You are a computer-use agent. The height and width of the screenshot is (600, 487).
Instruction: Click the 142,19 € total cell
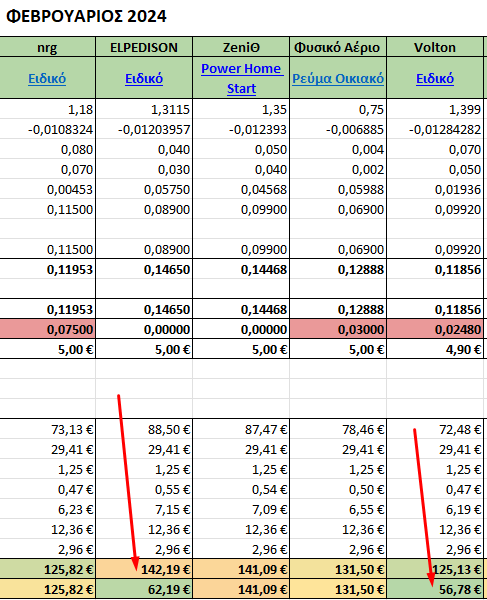[144, 569]
